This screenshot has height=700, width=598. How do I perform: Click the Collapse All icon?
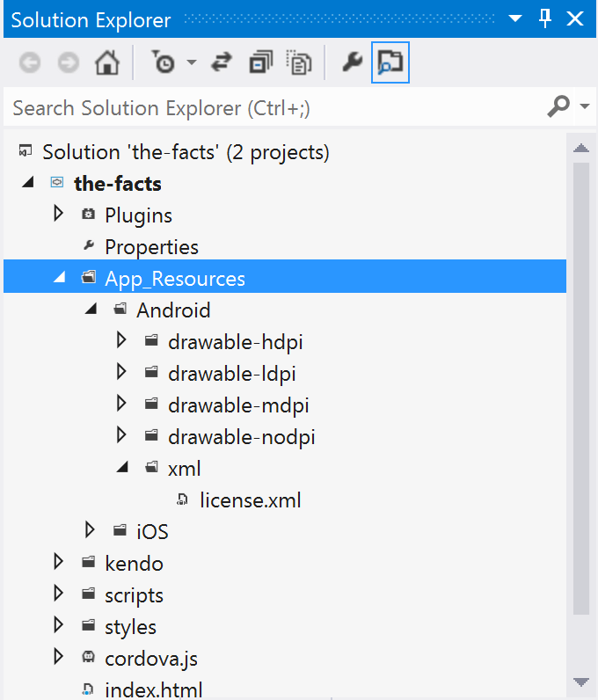click(261, 62)
